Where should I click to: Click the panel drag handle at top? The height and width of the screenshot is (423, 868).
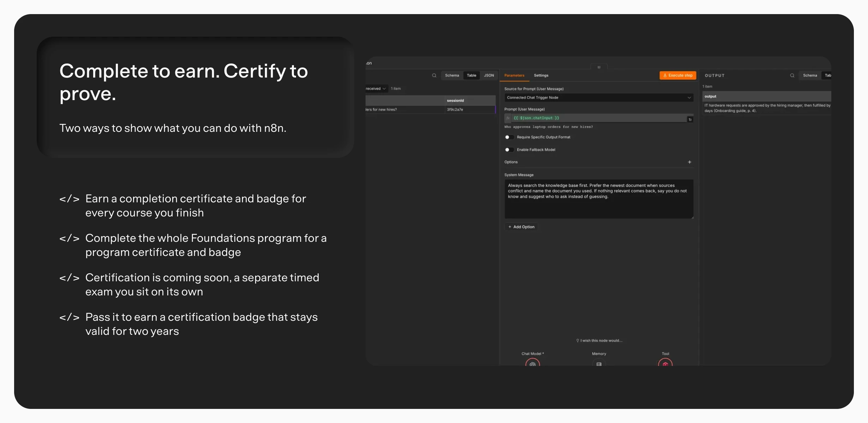click(x=599, y=67)
